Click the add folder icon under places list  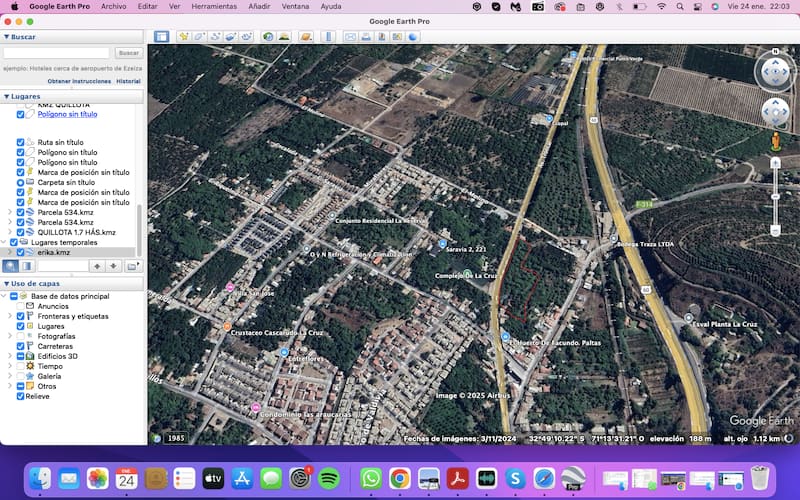[133, 266]
